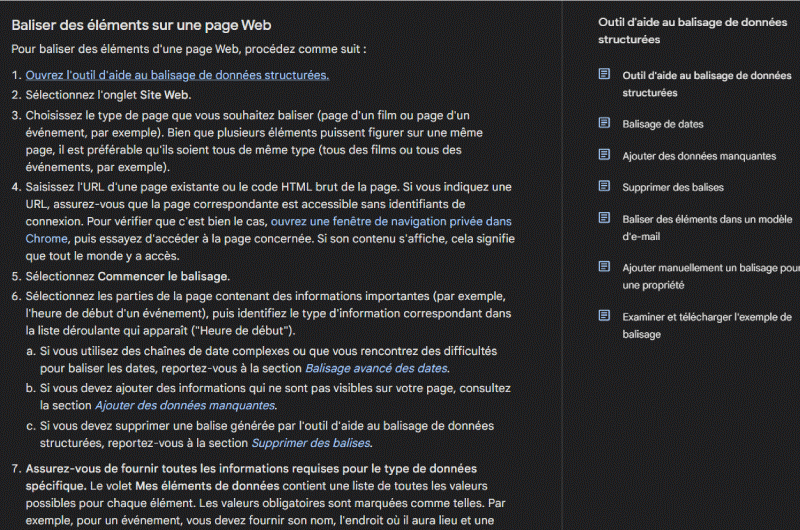Open sidebar article "Supprimer des balises"
800x530 pixels.
point(673,187)
